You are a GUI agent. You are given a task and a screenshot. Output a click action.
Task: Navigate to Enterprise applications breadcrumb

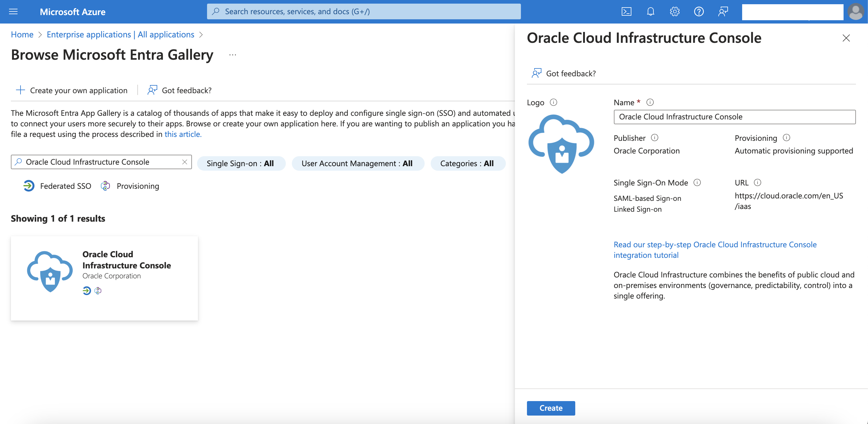point(120,34)
